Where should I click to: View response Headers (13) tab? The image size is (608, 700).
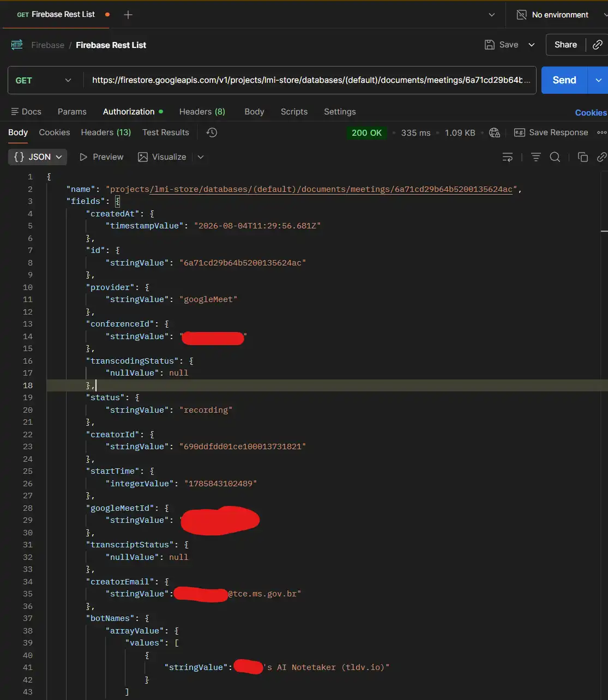[x=106, y=132]
